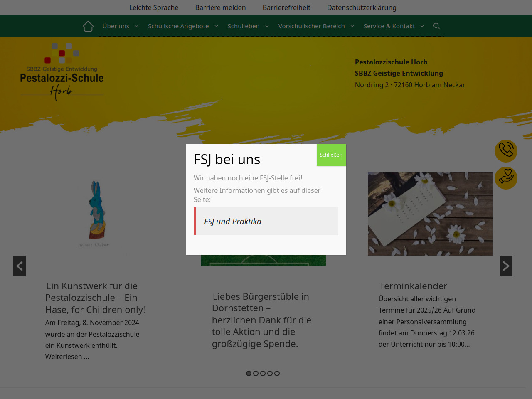532x399 pixels.
Task: Open the Leichte Sprache link
Action: pos(154,7)
